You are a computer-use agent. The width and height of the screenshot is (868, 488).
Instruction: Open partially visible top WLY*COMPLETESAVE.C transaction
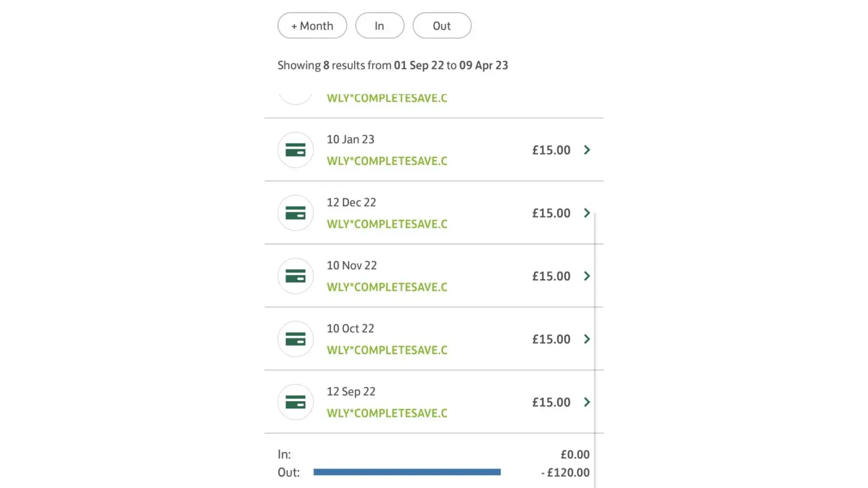pos(387,98)
